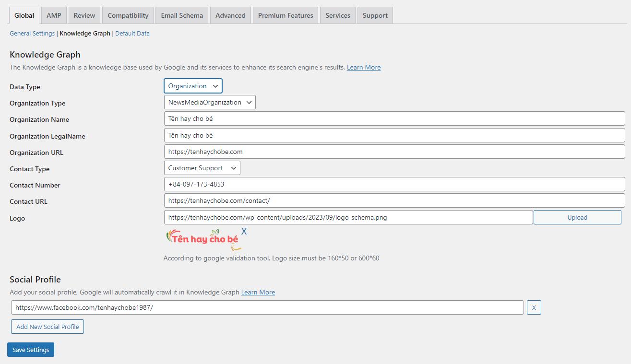631x364 pixels.
Task: Open the Default Data section link
Action: click(132, 34)
